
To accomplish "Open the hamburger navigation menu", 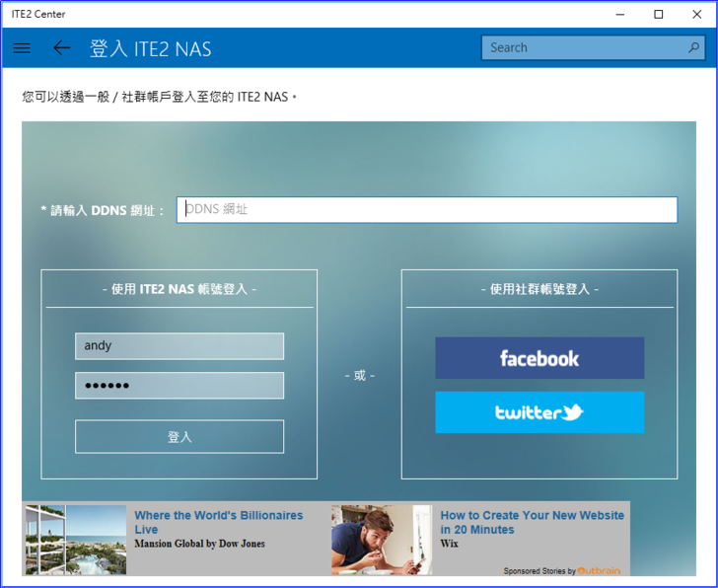I will [22, 47].
